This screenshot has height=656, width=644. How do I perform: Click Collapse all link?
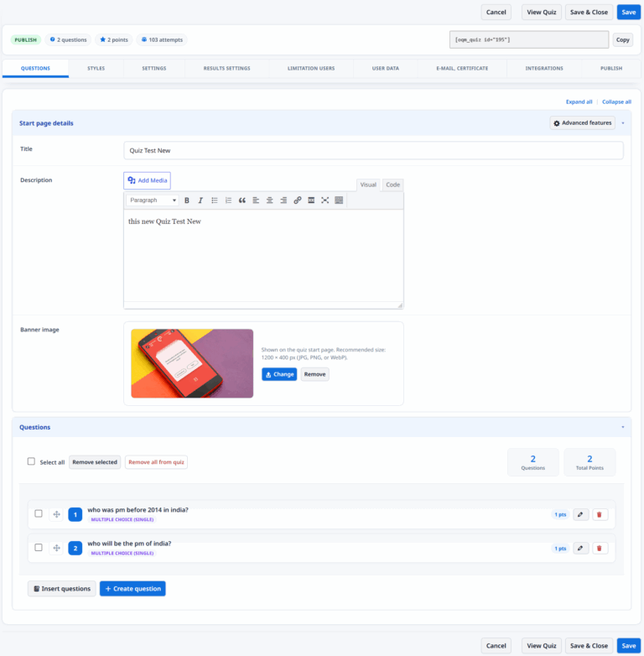tap(616, 102)
